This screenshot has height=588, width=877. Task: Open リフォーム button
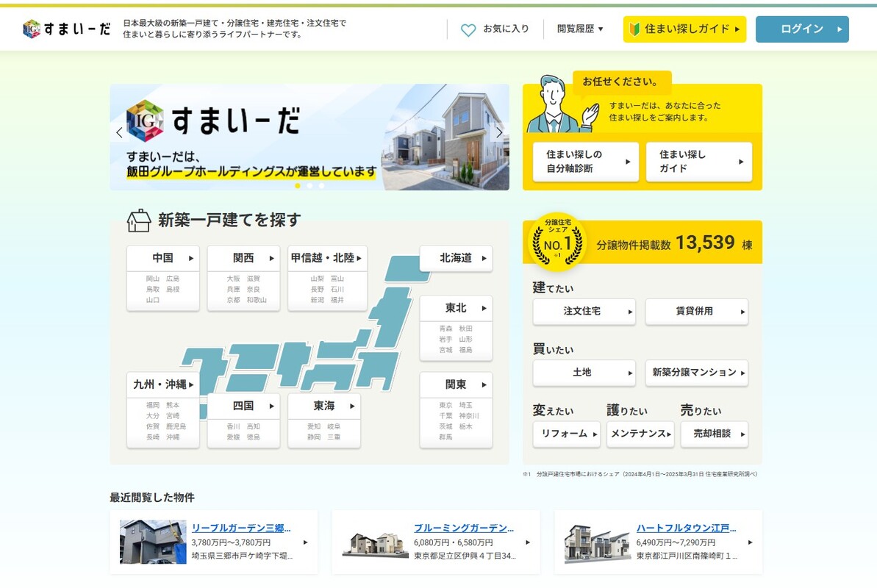click(x=567, y=434)
